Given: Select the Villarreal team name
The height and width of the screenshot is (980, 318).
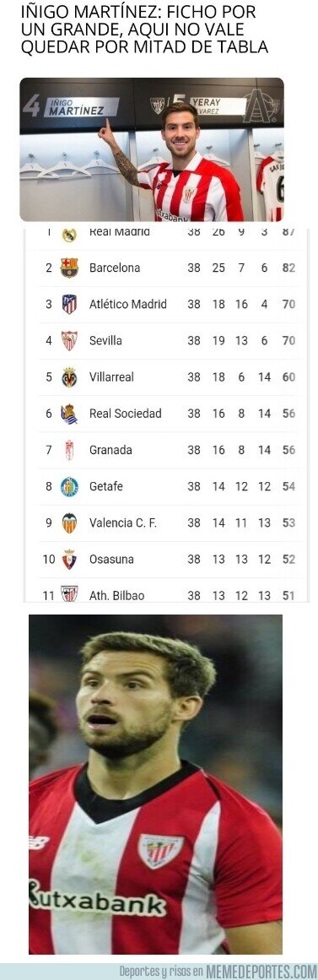Looking at the screenshot, I should coord(111,376).
